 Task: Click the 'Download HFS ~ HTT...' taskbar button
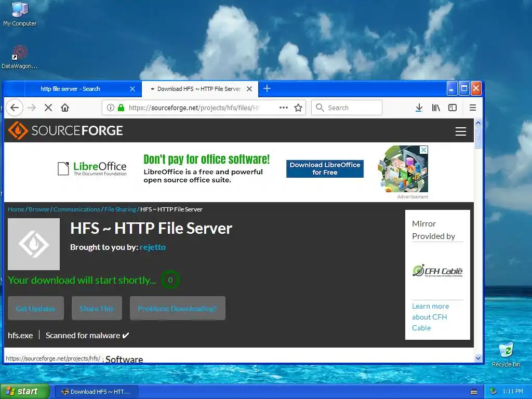96,392
